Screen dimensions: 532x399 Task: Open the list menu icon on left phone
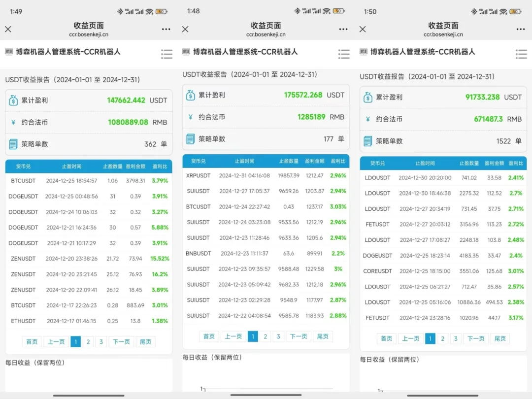coord(166,54)
